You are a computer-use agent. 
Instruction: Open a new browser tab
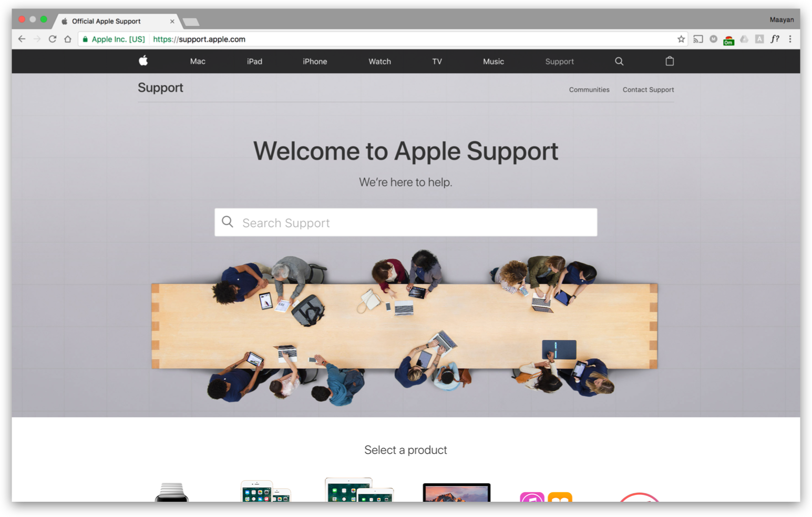pyautogui.click(x=191, y=22)
